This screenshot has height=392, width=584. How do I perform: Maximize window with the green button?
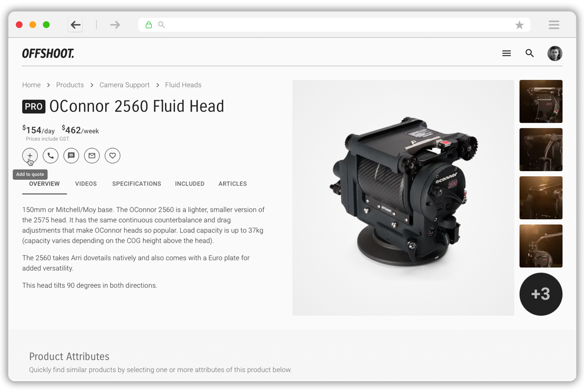(x=46, y=25)
